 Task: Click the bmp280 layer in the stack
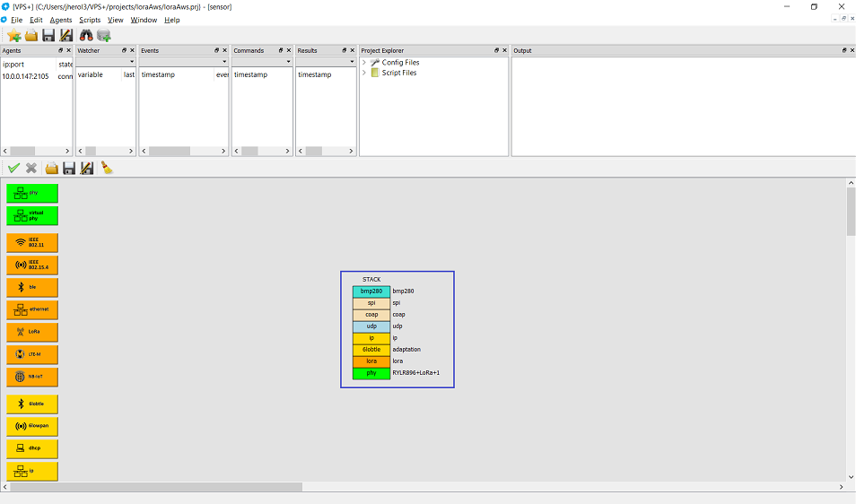[x=371, y=291]
